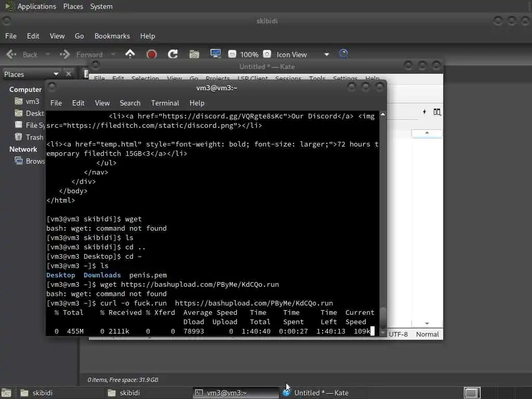Open the terminal File menu
532x399 pixels.
[x=56, y=103]
